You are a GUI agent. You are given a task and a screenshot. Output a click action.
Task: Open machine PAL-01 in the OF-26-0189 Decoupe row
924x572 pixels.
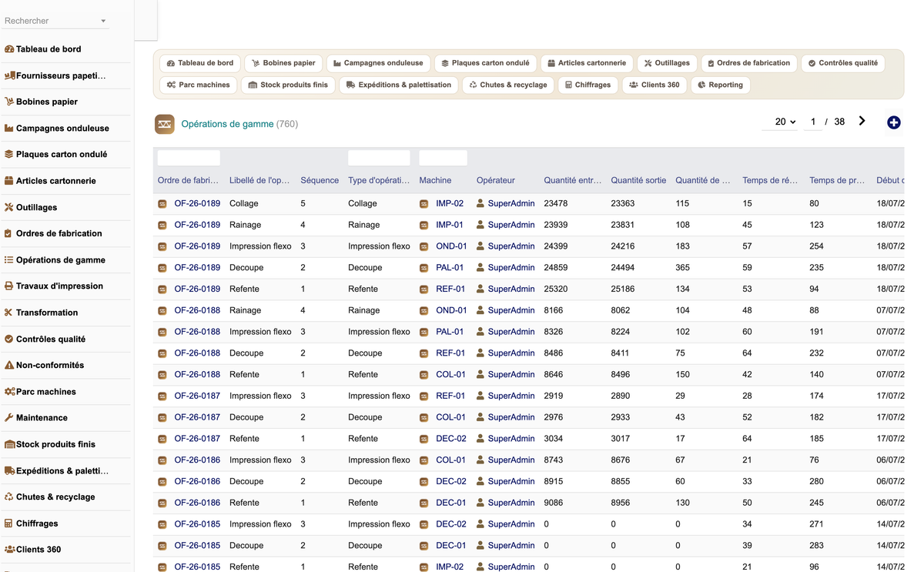pyautogui.click(x=450, y=267)
